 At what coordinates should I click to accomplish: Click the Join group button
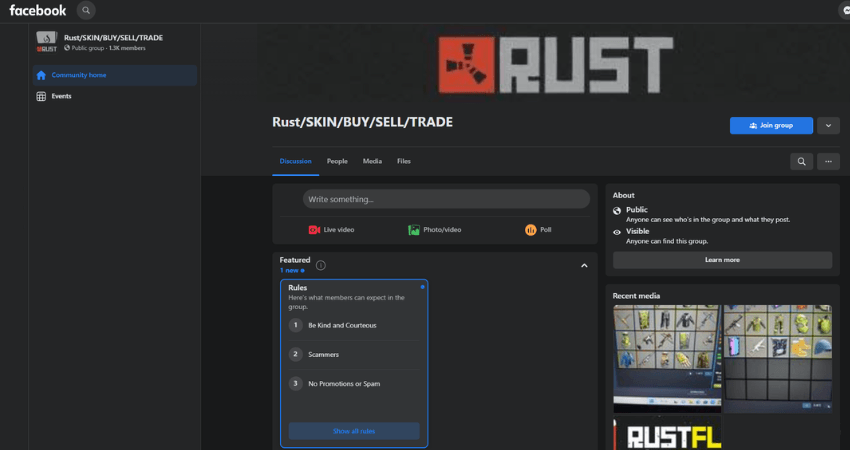tap(771, 125)
